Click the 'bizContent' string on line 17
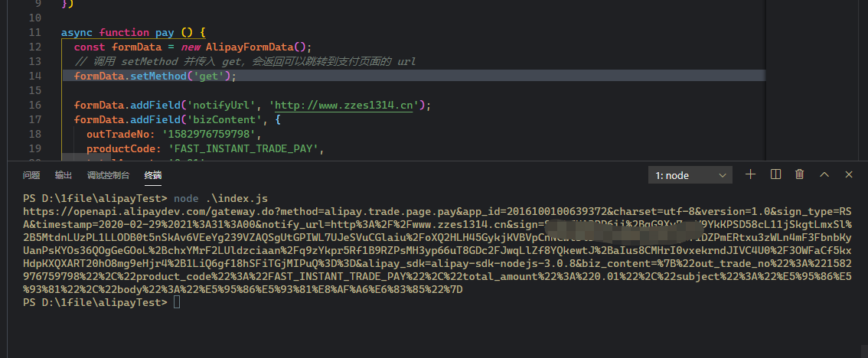Screen dimensions: 868x358 (226, 119)
